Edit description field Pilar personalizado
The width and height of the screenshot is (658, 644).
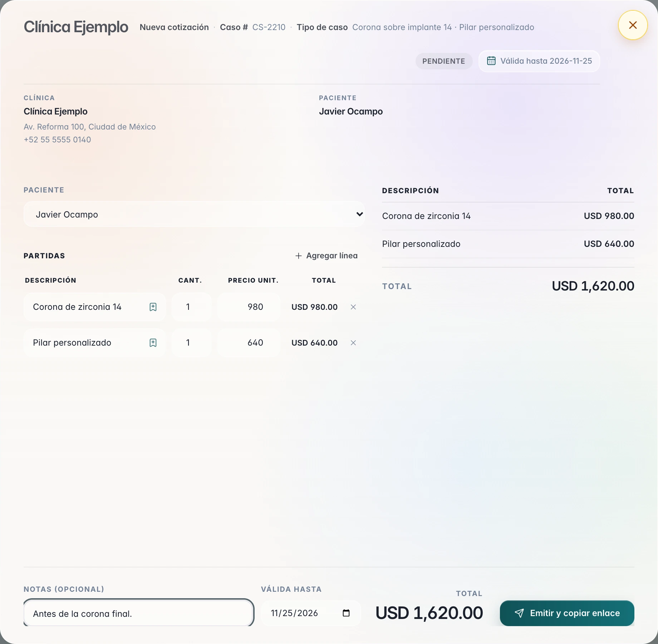click(94, 343)
